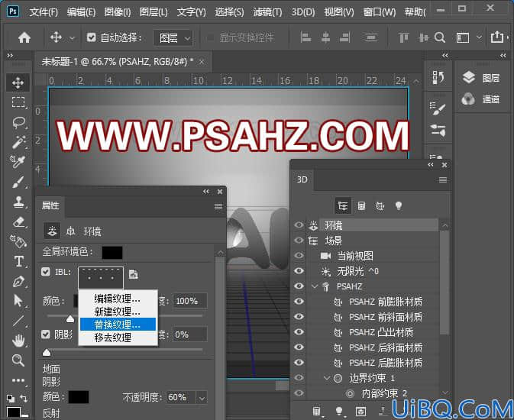This screenshot has width=514, height=420.
Task: Filter 3D panel by lights
Action: (x=399, y=206)
